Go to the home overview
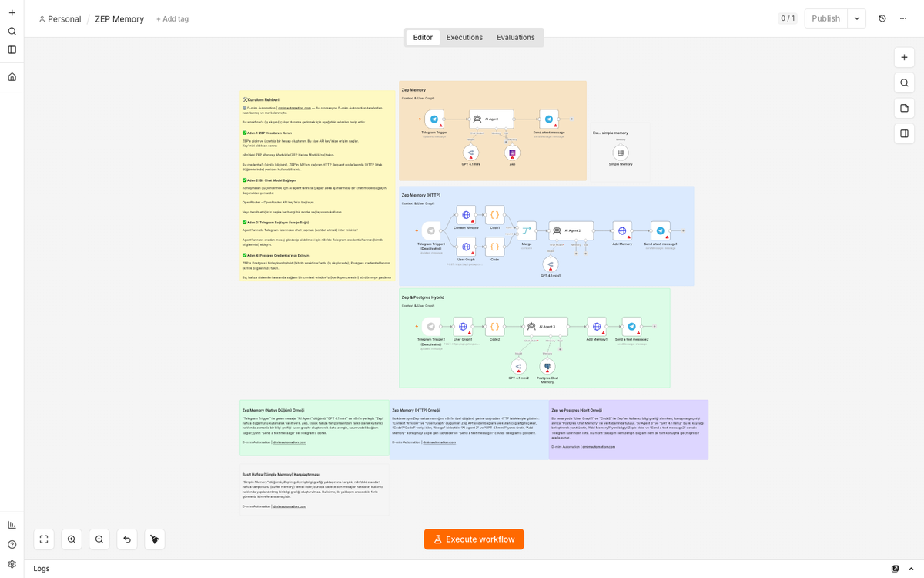The image size is (924, 578). (12, 77)
